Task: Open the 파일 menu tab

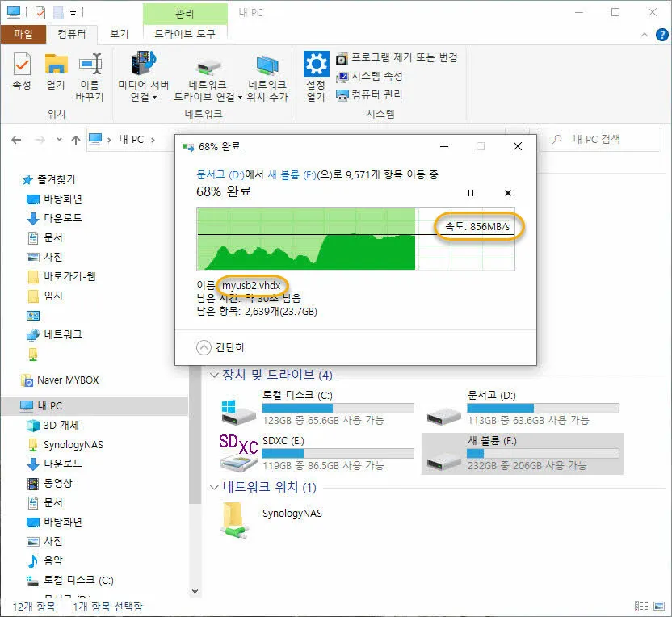Action: pos(23,33)
